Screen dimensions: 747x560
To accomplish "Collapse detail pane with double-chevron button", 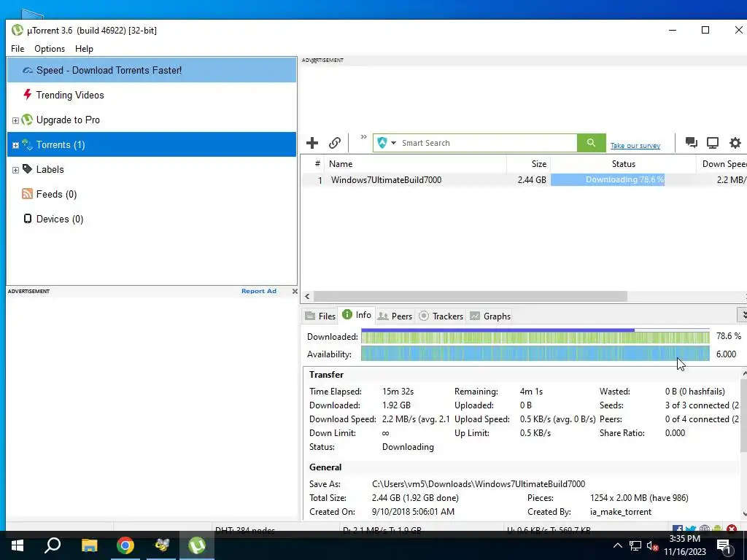I will point(742,315).
